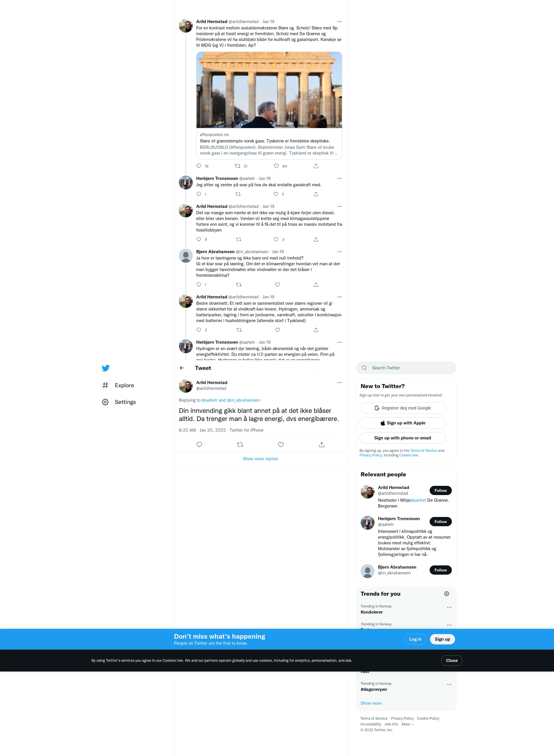
Task: Open more options on the first Arild Hermstad tweet
Action: [x=339, y=22]
